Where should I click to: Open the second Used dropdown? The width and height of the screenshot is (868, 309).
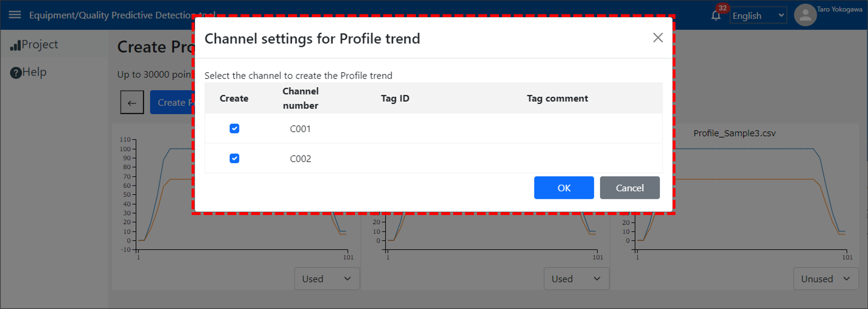[x=576, y=279]
